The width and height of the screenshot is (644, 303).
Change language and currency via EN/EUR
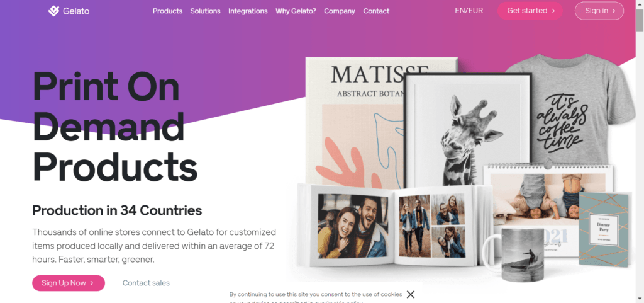[469, 11]
